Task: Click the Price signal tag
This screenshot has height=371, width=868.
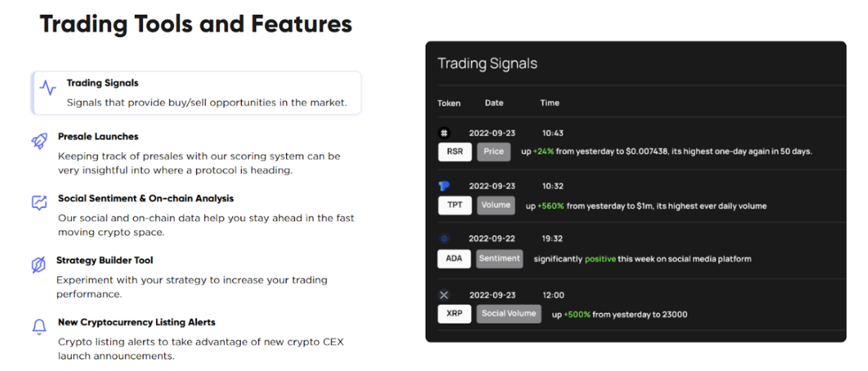Action: [494, 152]
